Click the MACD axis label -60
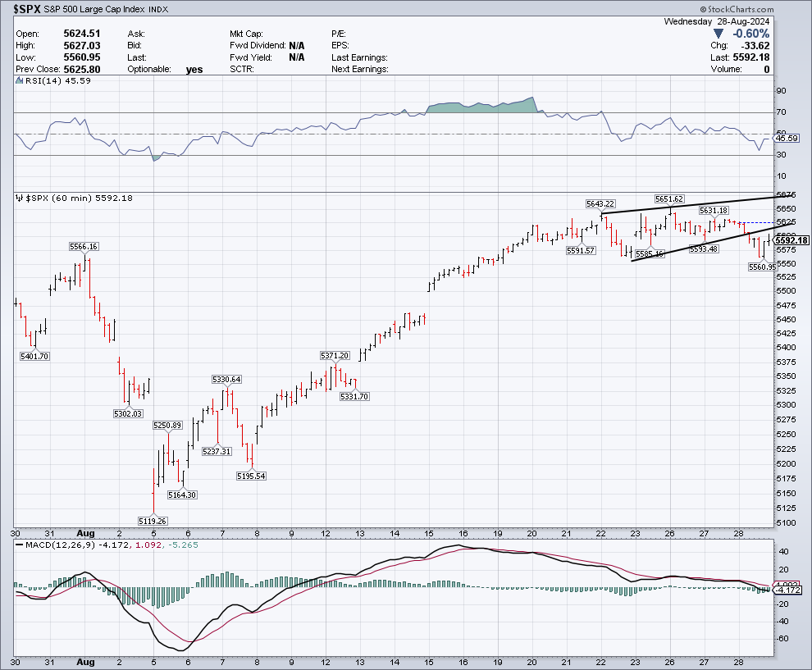This screenshot has width=812, height=670. pyautogui.click(x=782, y=639)
